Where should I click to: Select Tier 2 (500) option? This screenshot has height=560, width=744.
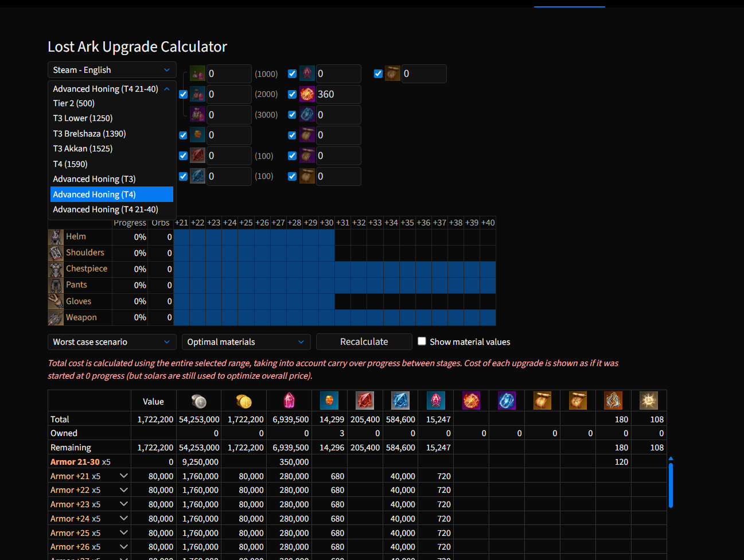pyautogui.click(x=112, y=103)
